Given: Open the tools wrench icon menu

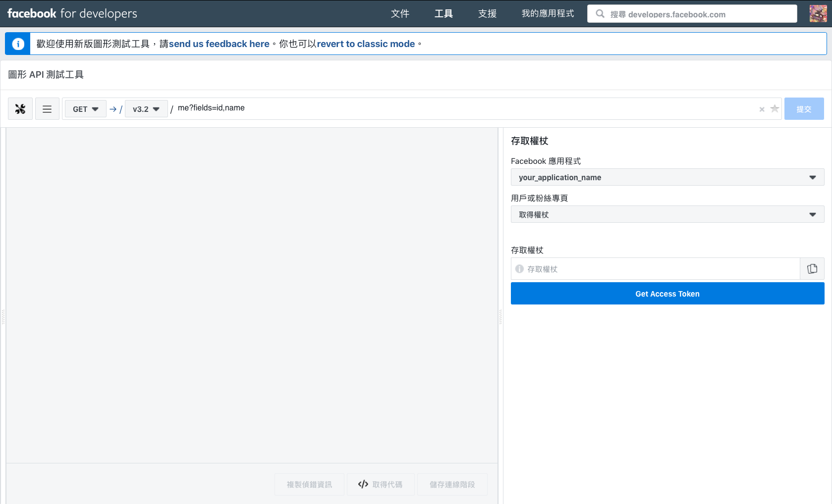Looking at the screenshot, I should (20, 109).
